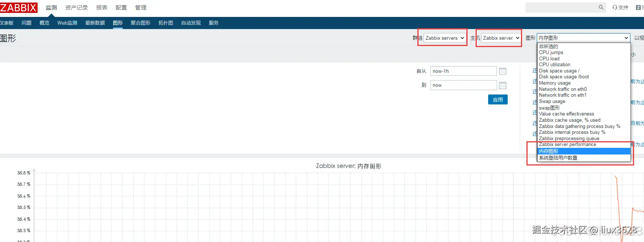Select Network traffic on eth1 option
This screenshot has height=242, width=644.
pyautogui.click(x=584, y=95)
